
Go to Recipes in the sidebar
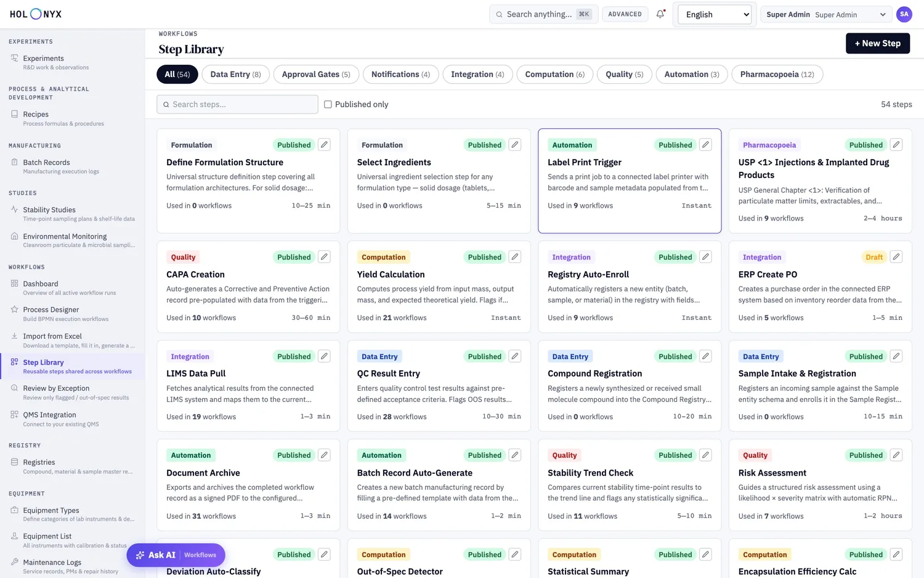73,118
